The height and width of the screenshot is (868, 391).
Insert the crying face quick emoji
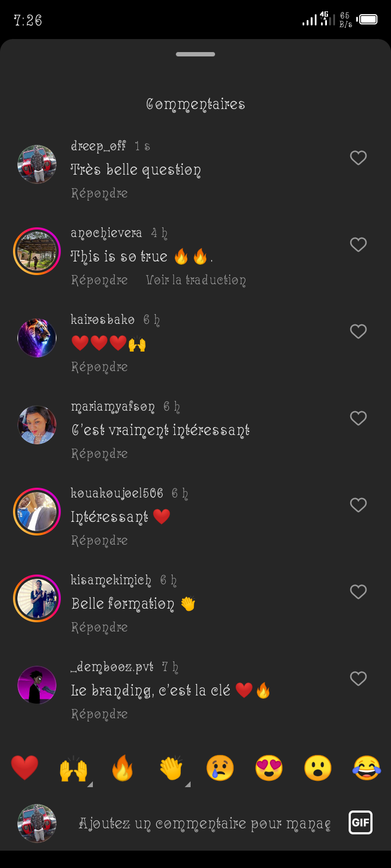point(220,768)
